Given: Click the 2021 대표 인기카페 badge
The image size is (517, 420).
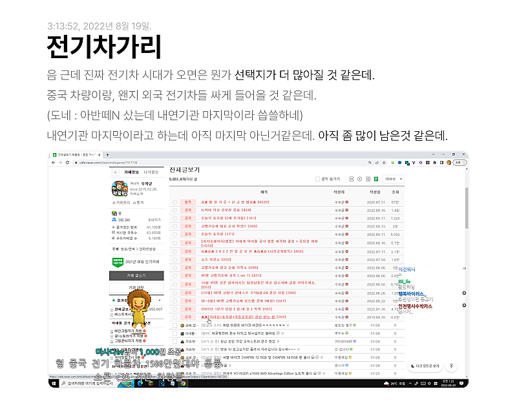Looking at the screenshot, I should pyautogui.click(x=136, y=262).
